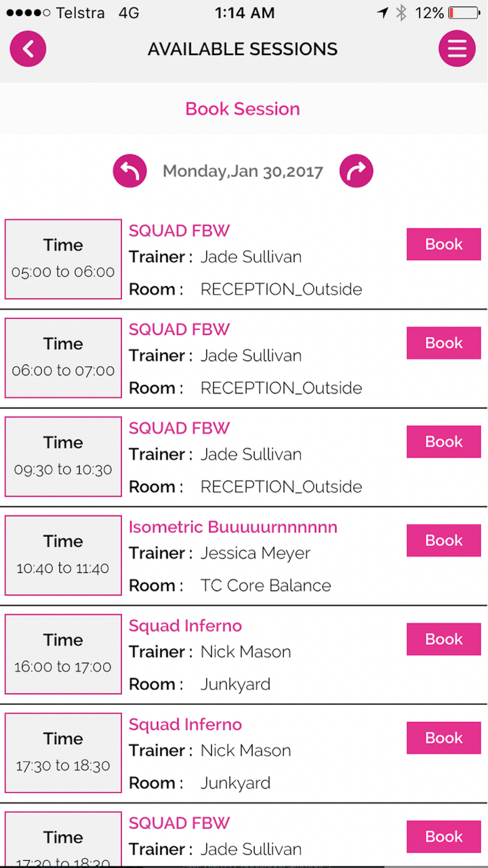Book the 17:30 to 18:30 Squad Inferno
Viewport: 488px width, 868px height.
coord(444,738)
